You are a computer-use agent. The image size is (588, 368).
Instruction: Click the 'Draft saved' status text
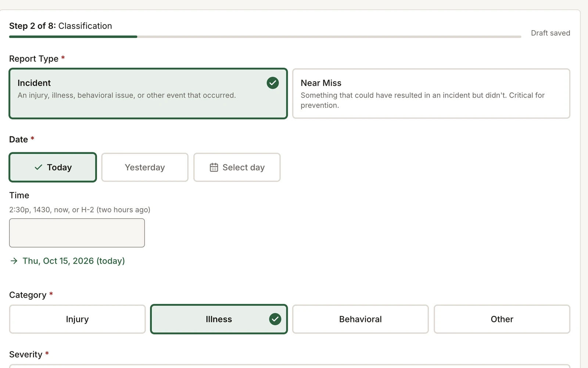551,33
